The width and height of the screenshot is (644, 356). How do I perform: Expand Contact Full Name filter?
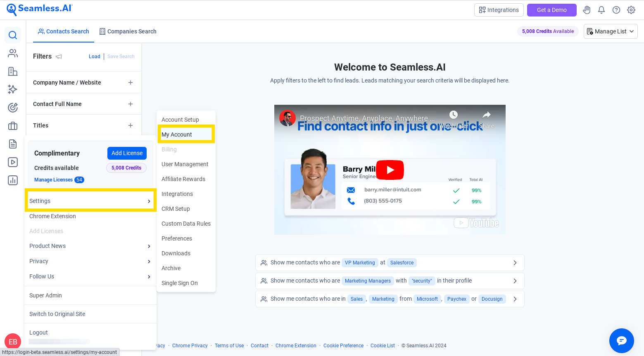pos(131,104)
